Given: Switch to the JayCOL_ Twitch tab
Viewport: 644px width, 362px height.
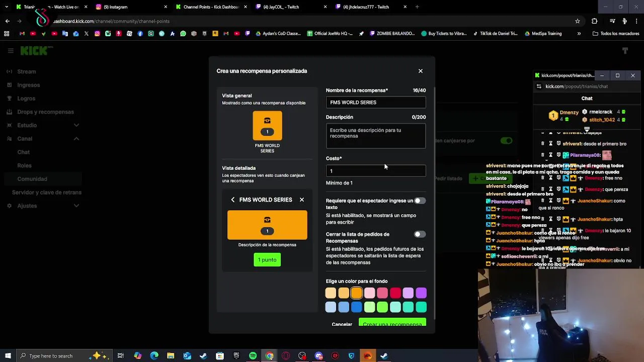Looking at the screenshot, I should pos(290,7).
